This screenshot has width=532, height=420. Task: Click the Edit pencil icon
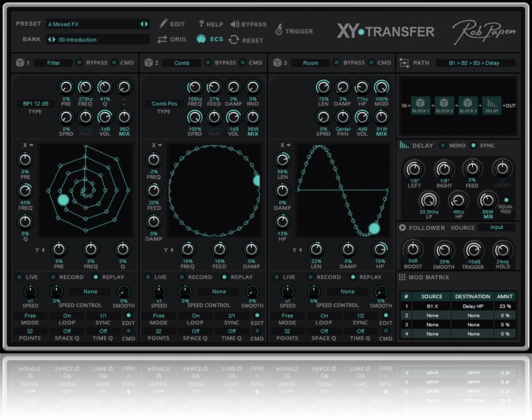(163, 24)
